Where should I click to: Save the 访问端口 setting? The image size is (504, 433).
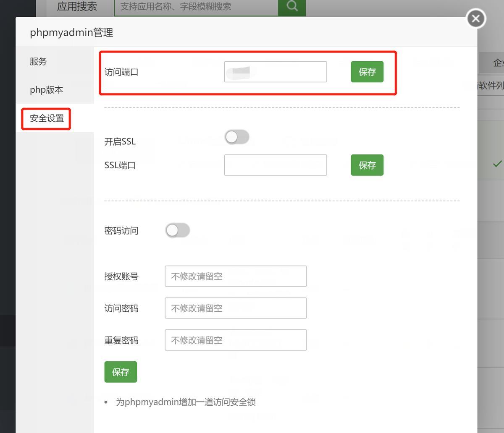click(x=367, y=72)
